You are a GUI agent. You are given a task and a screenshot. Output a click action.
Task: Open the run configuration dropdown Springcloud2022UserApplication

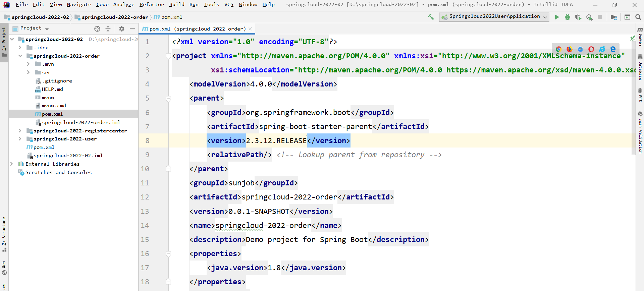click(x=494, y=17)
